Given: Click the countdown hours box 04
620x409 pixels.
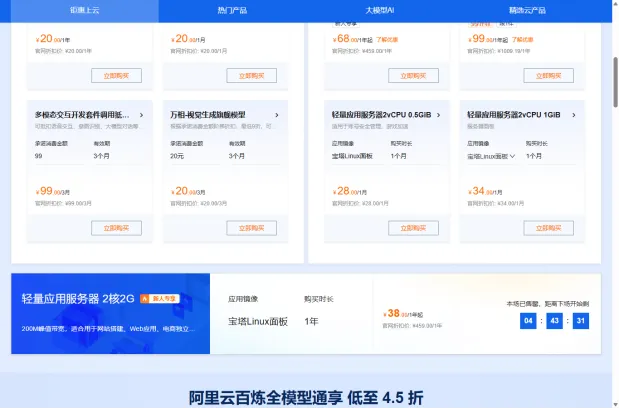Looking at the screenshot, I should pos(528,321).
